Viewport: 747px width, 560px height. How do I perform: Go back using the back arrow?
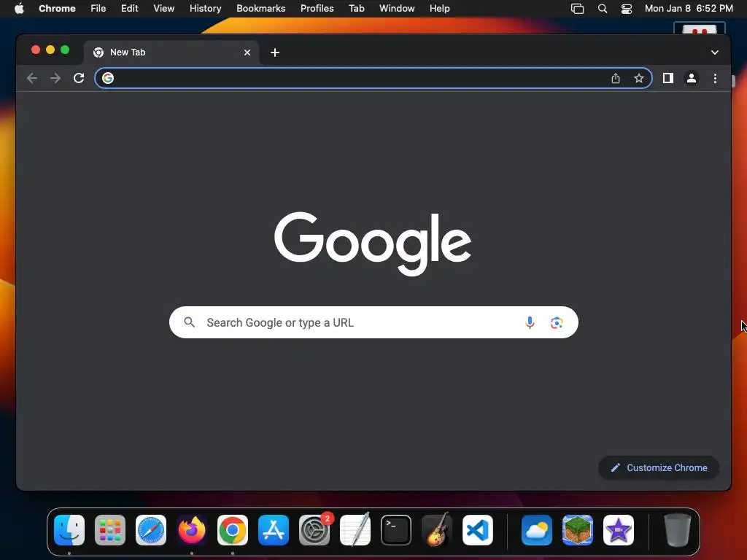32,78
